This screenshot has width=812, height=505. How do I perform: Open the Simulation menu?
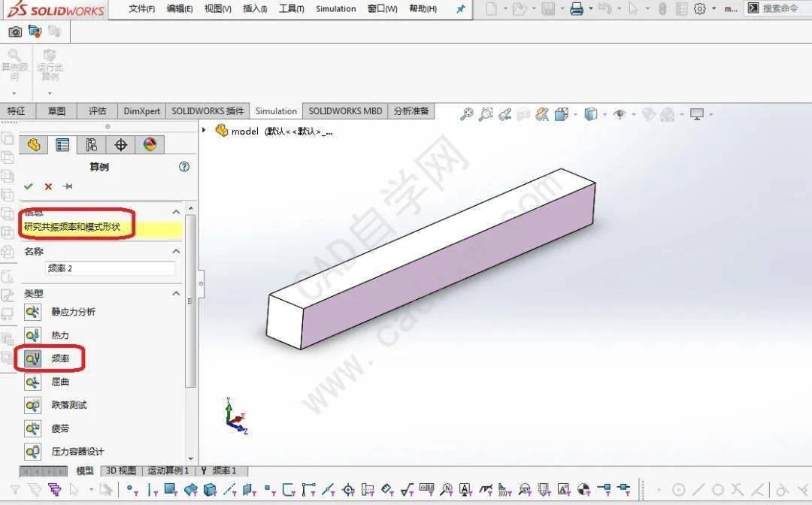pos(335,9)
